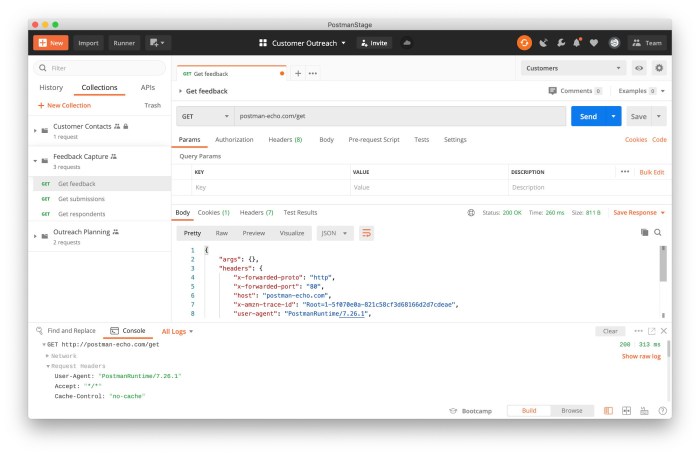This screenshot has height=456, width=700.
Task: Click the Bulk Edit link
Action: coord(651,172)
